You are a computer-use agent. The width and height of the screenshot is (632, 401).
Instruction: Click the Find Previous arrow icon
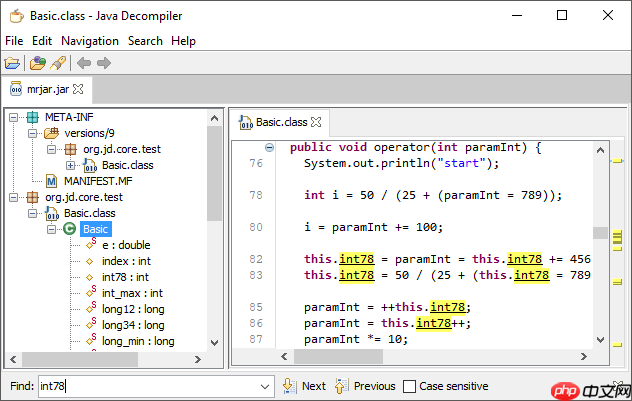[341, 386]
